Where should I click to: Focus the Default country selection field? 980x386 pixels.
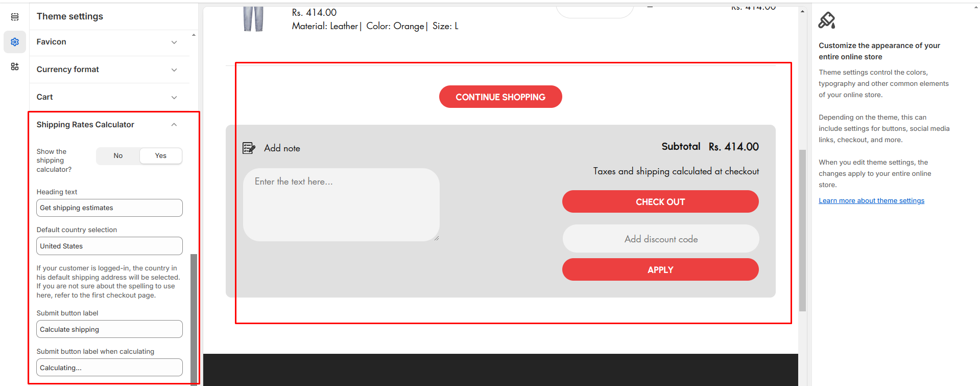[109, 246]
